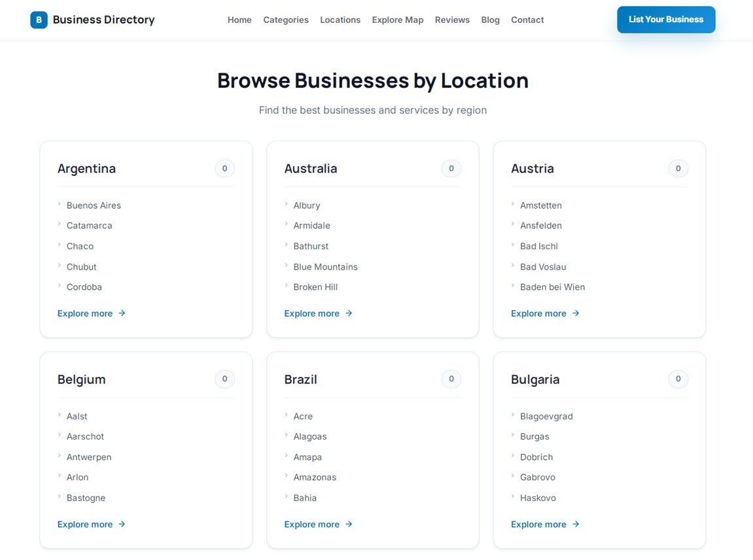Click the arrow icon after Austria's Explore more
Image resolution: width=753 pixels, height=560 pixels.
[x=575, y=313]
